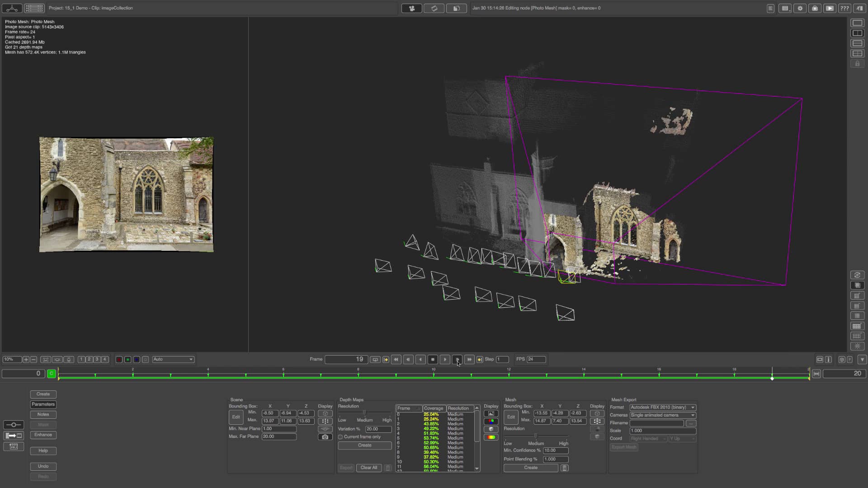868x488 pixels.
Task: Click the jump-to-end playback icon
Action: point(469,359)
